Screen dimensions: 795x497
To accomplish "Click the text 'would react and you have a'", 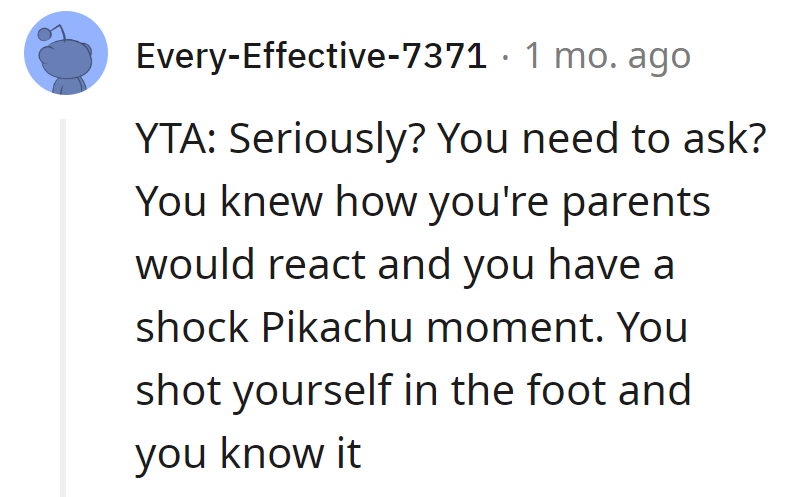I will coord(405,265).
